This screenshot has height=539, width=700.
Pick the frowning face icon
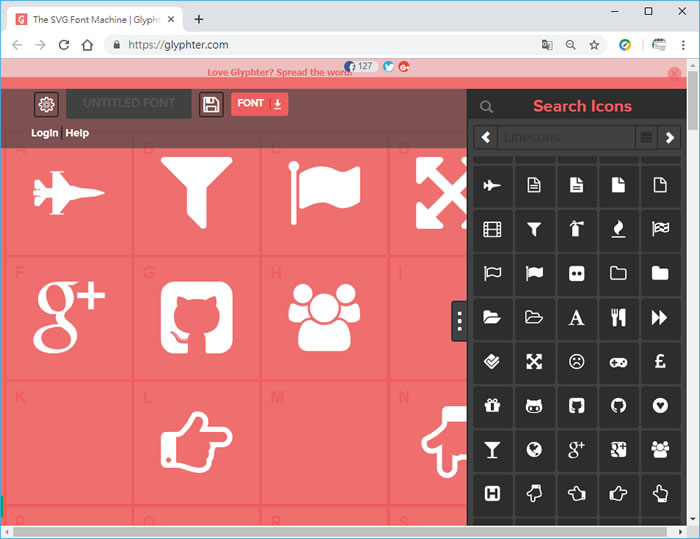point(576,362)
